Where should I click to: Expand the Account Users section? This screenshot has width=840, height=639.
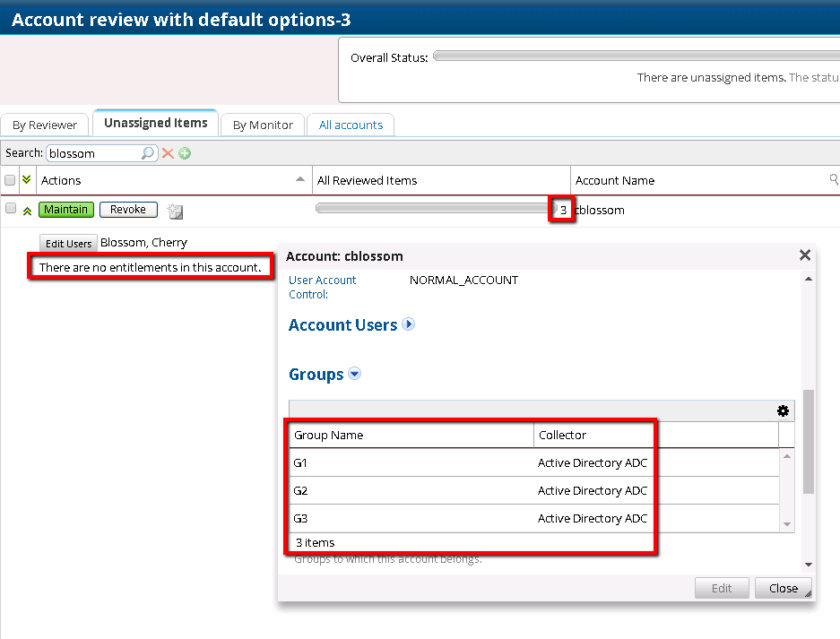tap(409, 324)
